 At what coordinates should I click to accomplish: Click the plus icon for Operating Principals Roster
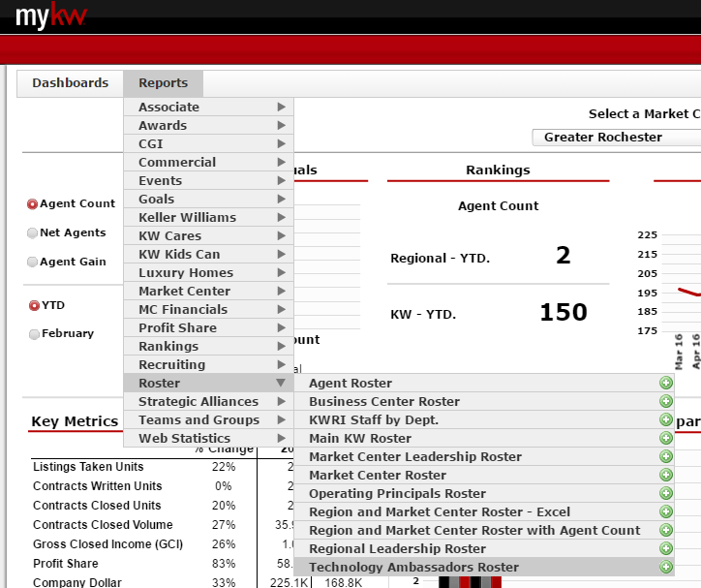click(x=666, y=493)
